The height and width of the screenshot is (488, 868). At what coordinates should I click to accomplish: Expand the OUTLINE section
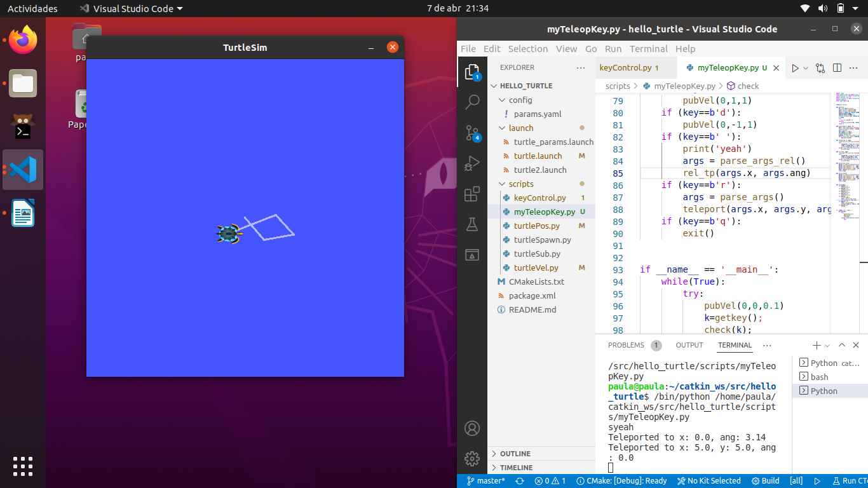(x=541, y=454)
